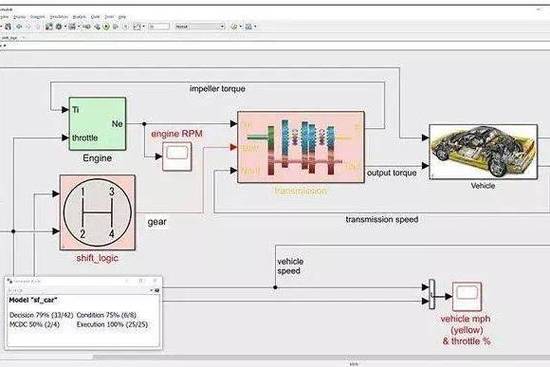Click the coverage window's toolbar eye icon
Screen dimensions: 550x367
point(157,291)
